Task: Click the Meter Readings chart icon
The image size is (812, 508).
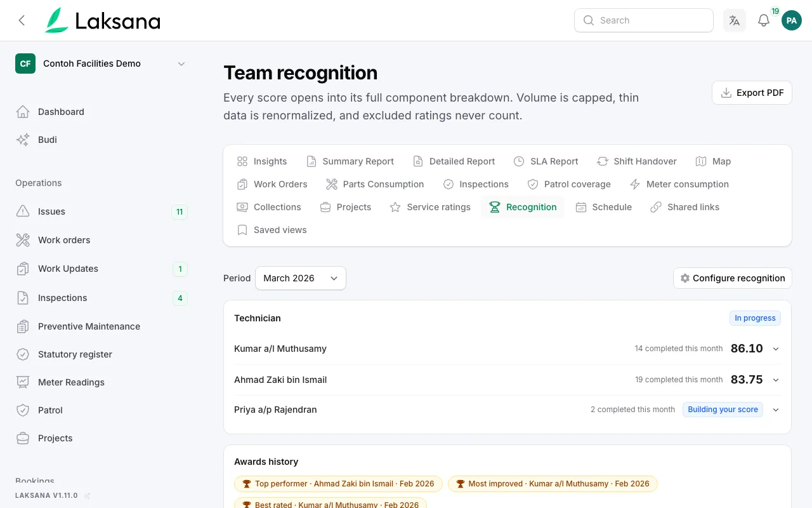Action: pos(23,382)
